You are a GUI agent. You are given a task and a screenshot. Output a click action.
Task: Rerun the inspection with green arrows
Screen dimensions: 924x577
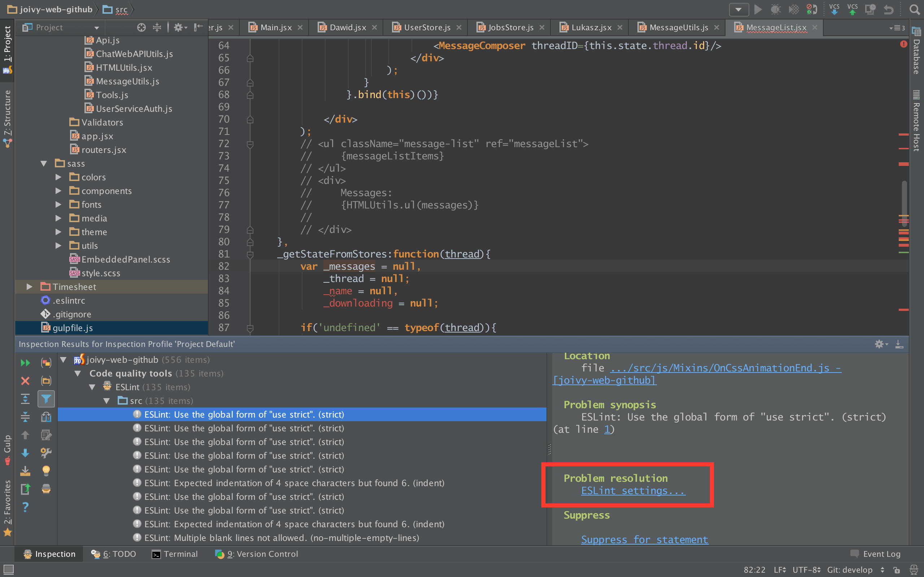point(25,362)
